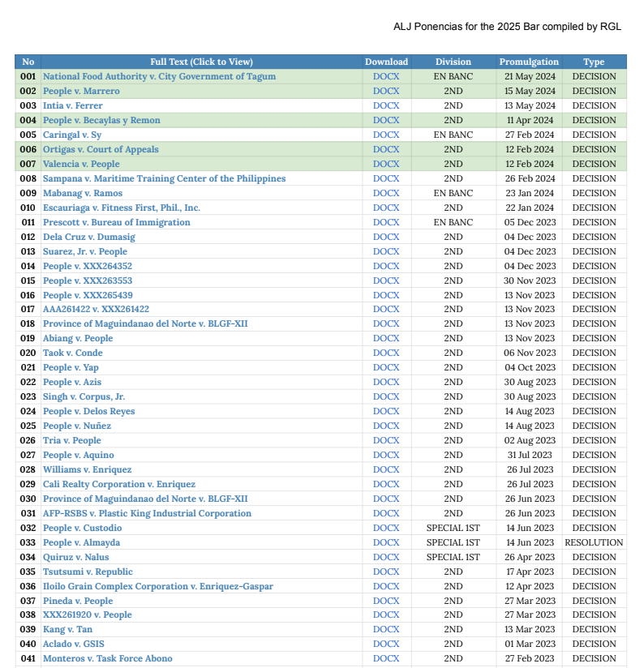Open Abiang v. People case link
644x668 pixels.
78,338
